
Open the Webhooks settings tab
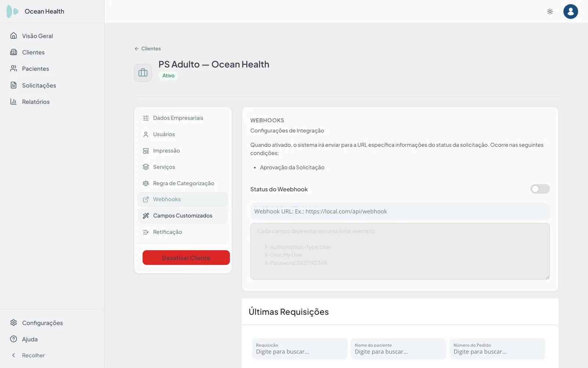coord(183,199)
